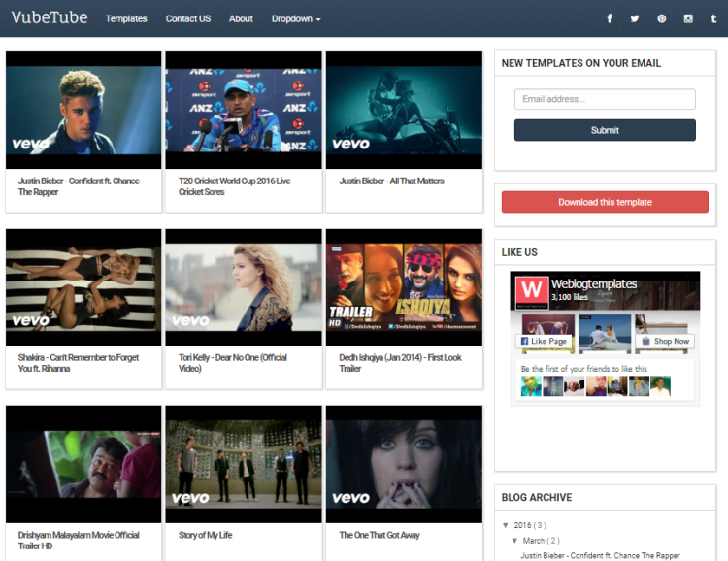728x561 pixels.
Task: Collapse the March archive month
Action: [514, 541]
